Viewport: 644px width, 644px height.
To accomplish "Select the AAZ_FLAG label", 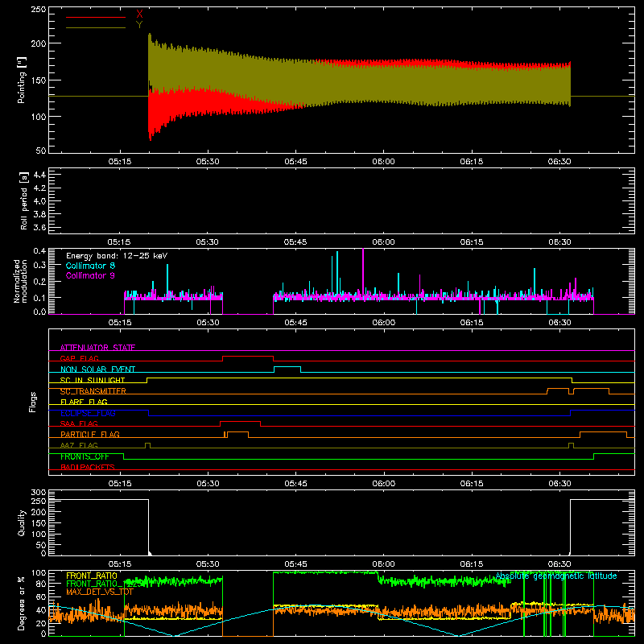I will (x=79, y=445).
